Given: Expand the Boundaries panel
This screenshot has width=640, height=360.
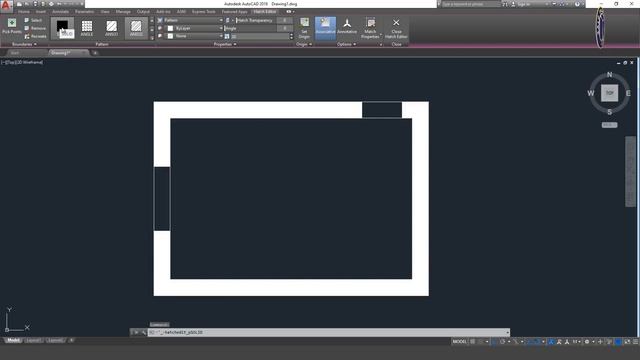Looking at the screenshot, I should (24, 44).
